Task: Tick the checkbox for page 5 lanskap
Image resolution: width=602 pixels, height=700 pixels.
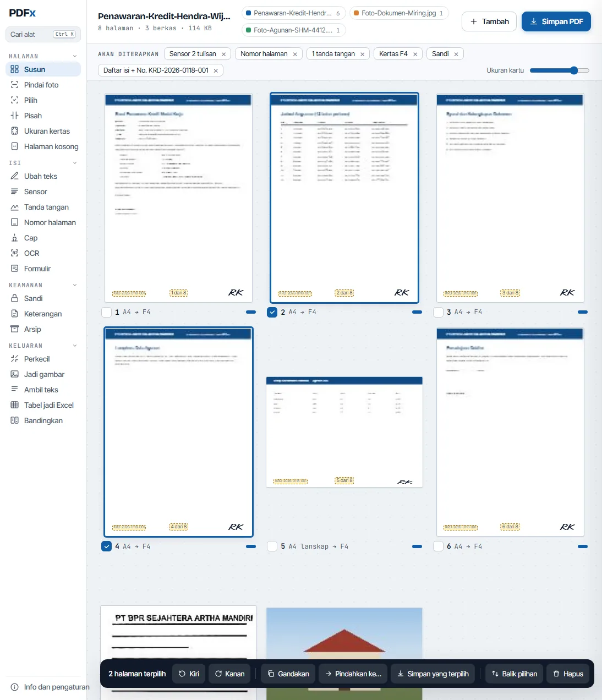Action: pos(272,546)
